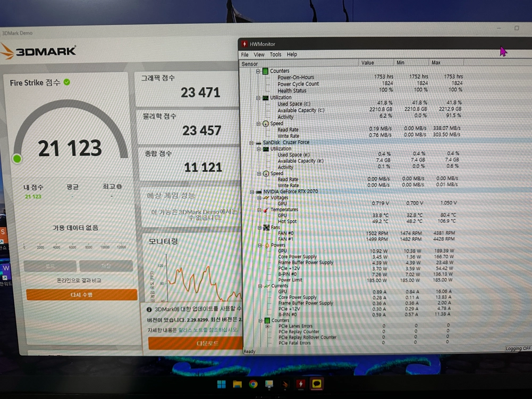Open File Explorer from the taskbar
532x399 pixels.
tap(237, 384)
